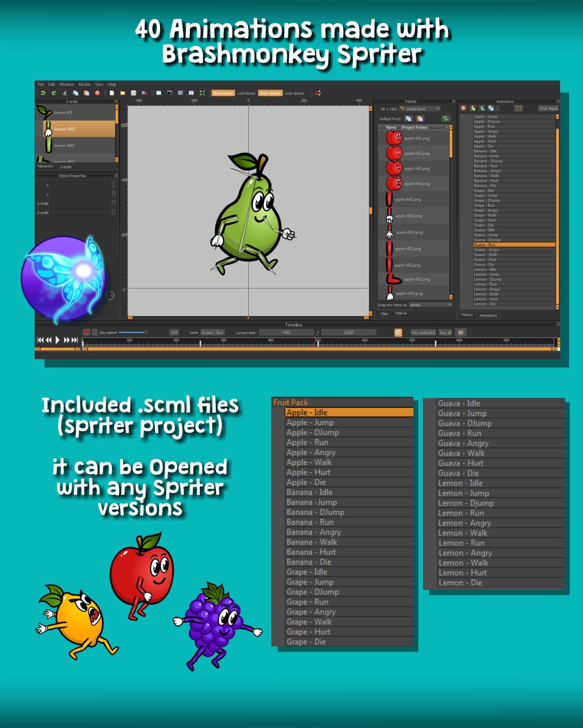Click paste default pivot icon in Palette
Viewport: 583px width, 728px height.
(x=420, y=119)
